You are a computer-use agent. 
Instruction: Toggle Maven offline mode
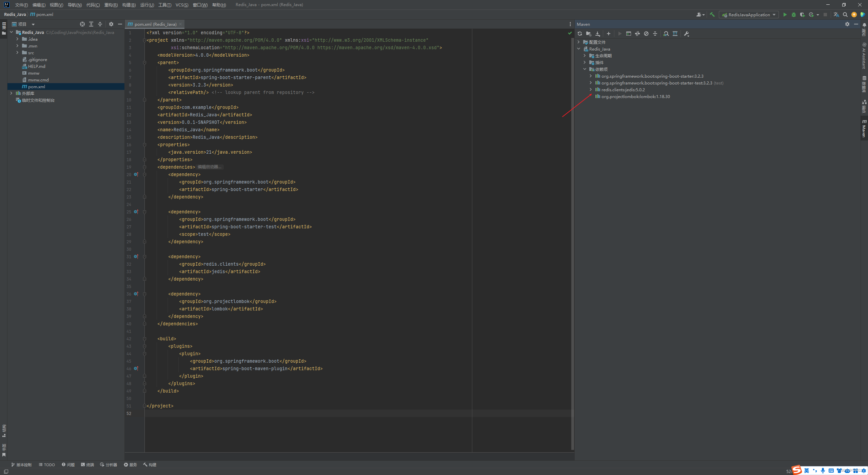point(637,34)
